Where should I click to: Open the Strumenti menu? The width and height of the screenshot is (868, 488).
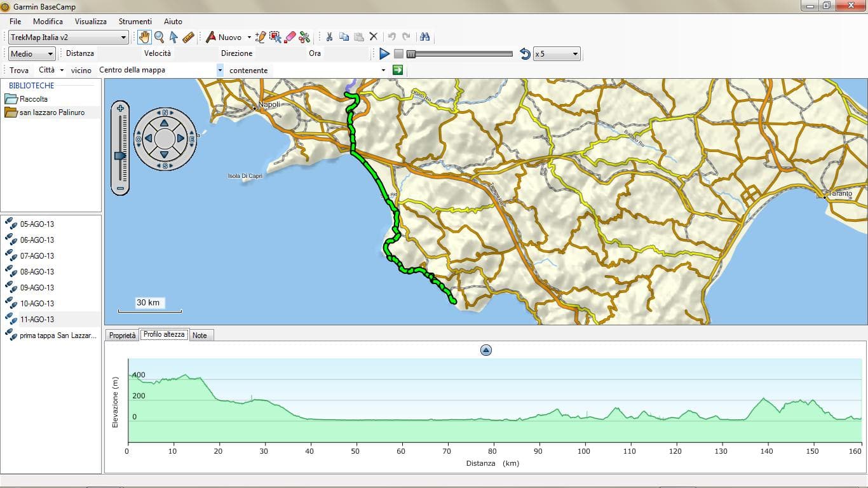coord(135,22)
